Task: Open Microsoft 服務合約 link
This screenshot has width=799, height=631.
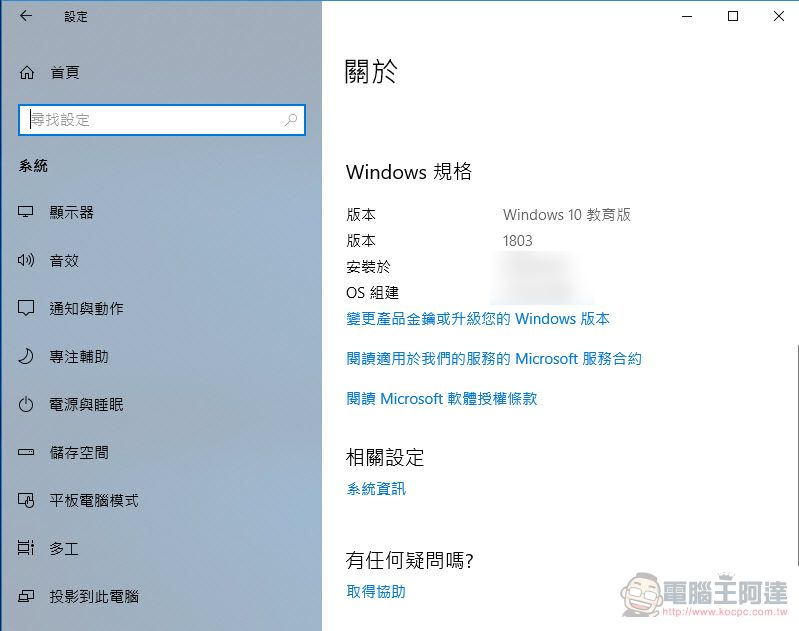Action: 494,359
